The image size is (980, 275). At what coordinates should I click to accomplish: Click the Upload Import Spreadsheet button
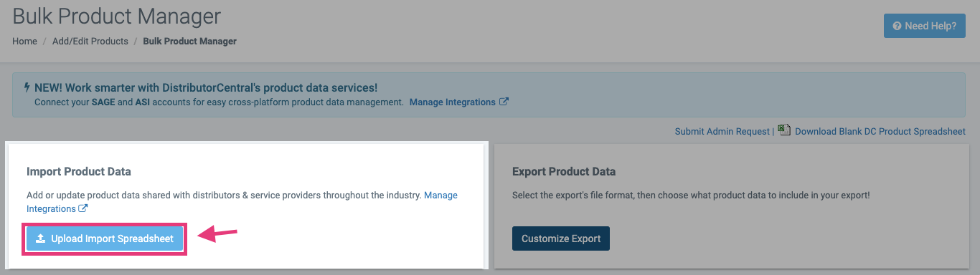point(105,238)
